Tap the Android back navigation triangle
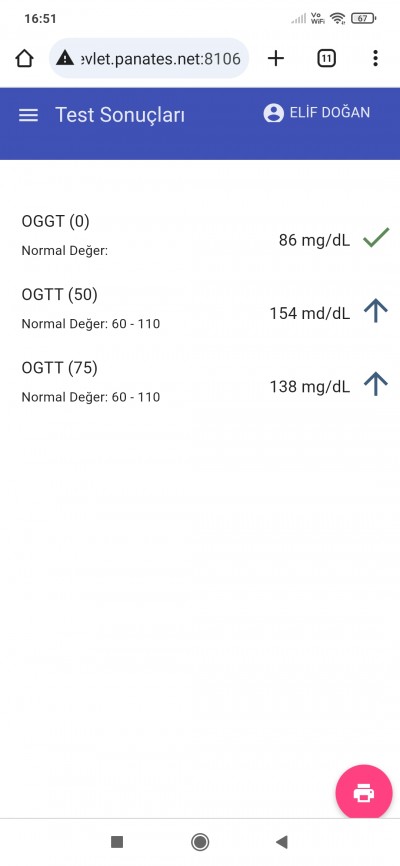 (282, 842)
